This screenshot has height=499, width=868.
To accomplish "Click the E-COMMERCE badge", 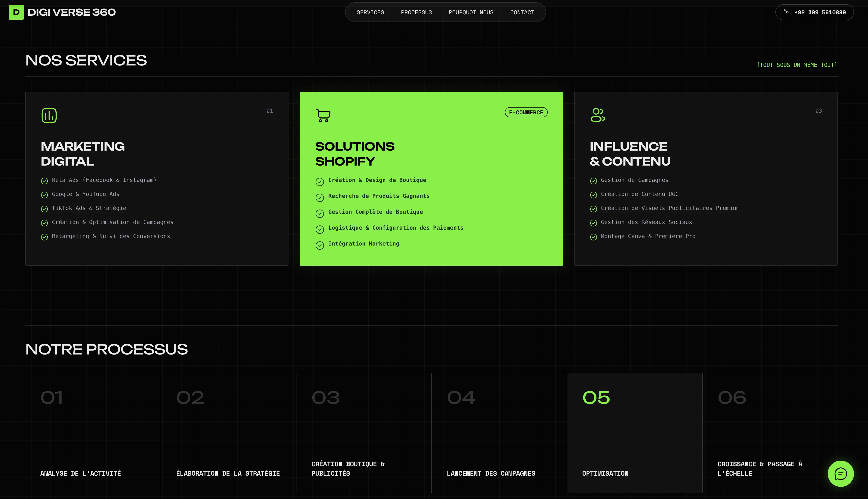I will [x=526, y=112].
